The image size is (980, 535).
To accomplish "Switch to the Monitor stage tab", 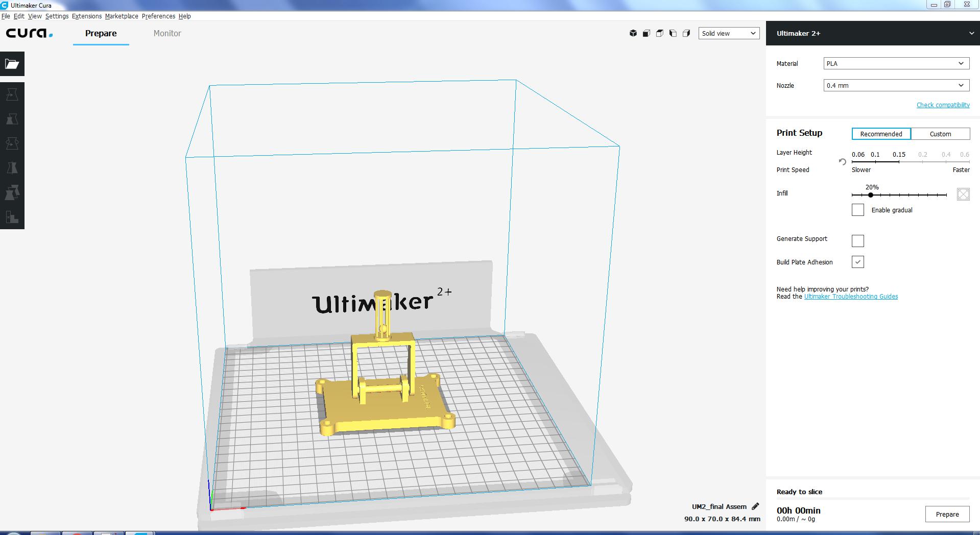I will point(168,33).
